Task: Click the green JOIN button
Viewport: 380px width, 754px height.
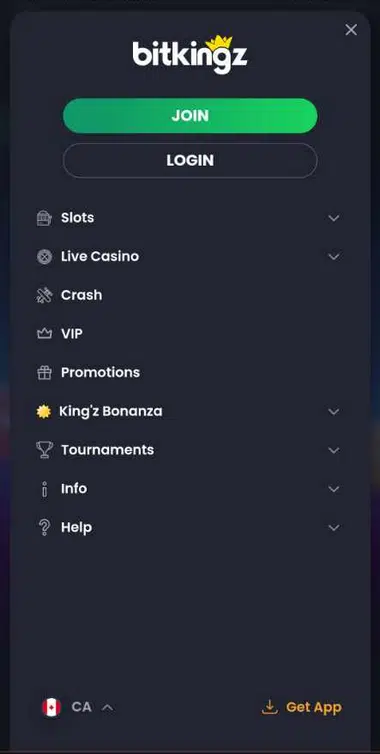Action: point(190,116)
